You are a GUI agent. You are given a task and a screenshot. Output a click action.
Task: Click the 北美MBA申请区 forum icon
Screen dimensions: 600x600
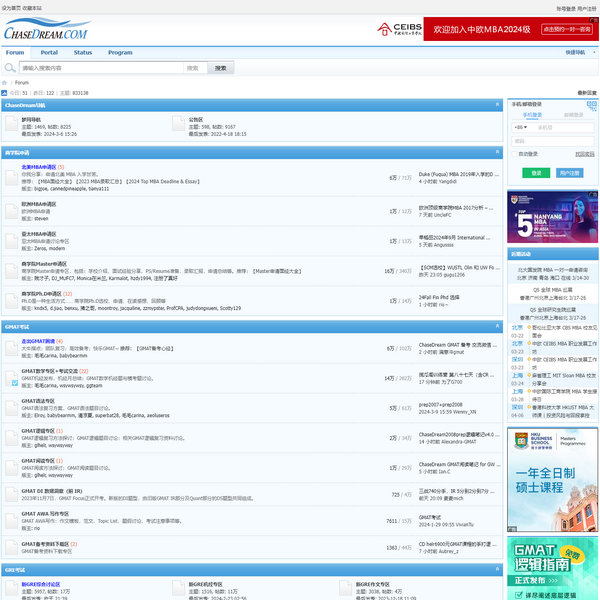[11, 174]
